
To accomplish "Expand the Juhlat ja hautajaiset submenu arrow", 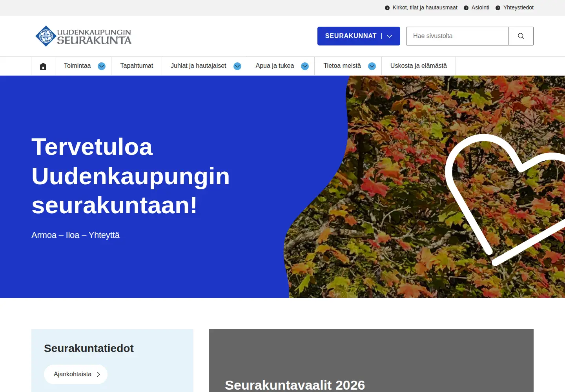I will [x=237, y=66].
